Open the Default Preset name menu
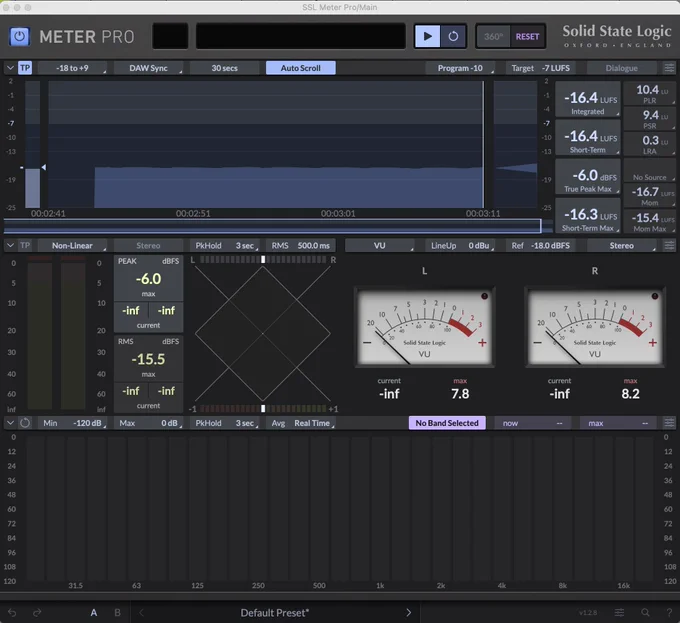 pyautogui.click(x=275, y=613)
